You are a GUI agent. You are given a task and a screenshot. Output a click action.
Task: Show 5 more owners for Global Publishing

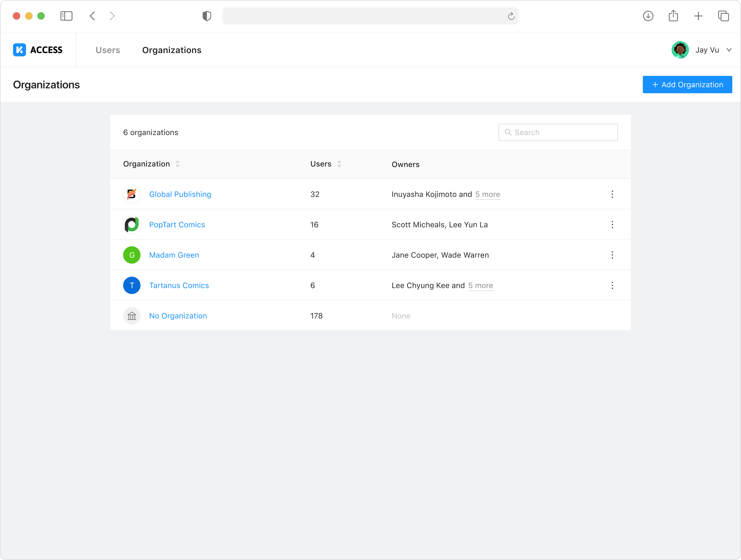coord(487,194)
